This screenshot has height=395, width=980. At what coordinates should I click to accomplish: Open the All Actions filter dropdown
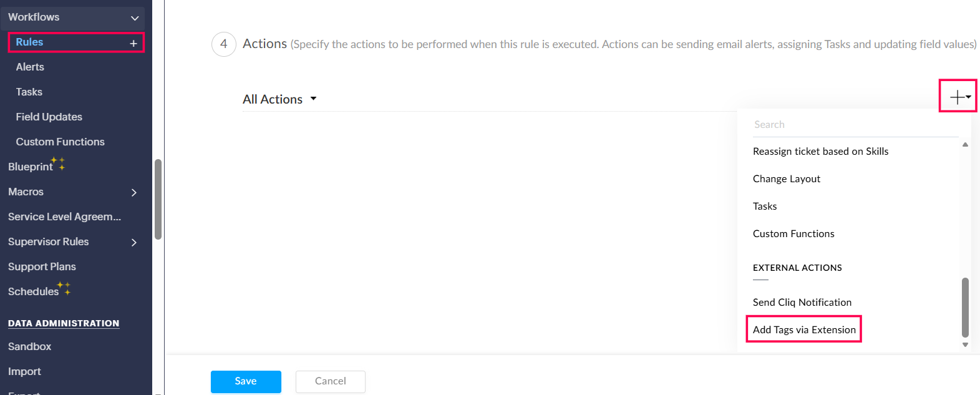pos(280,99)
